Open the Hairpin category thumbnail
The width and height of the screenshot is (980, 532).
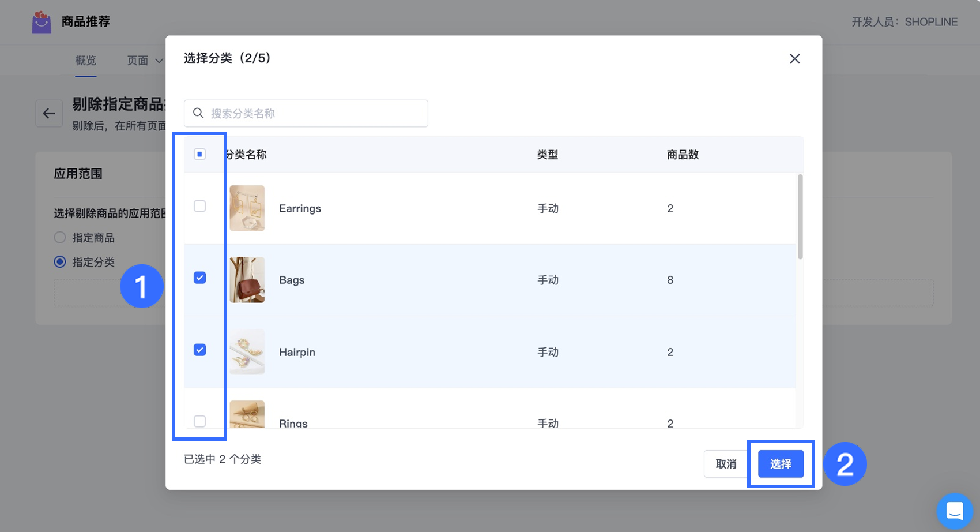tap(247, 352)
